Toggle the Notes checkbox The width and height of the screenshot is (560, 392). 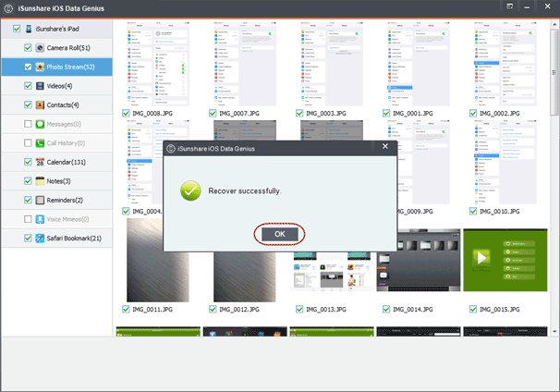(x=28, y=181)
